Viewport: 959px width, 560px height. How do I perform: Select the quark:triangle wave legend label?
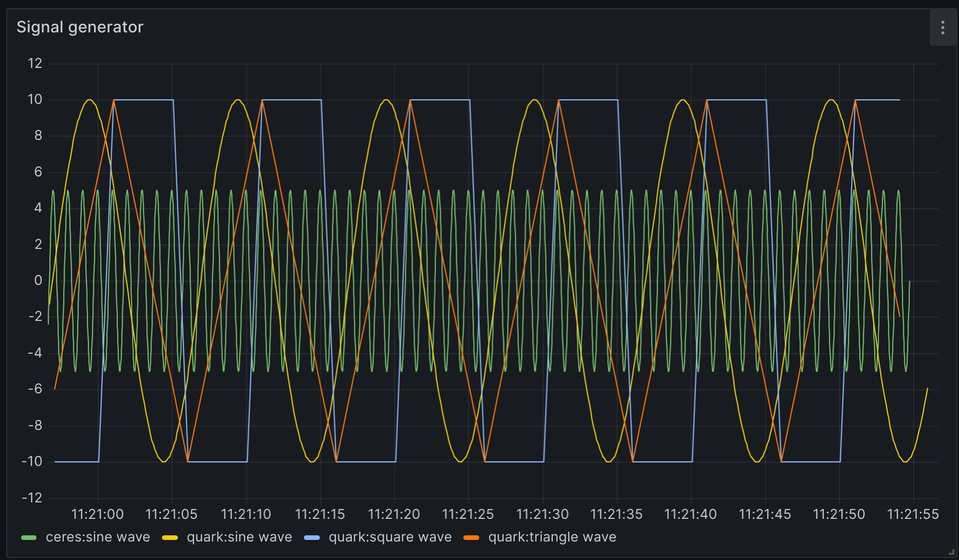coord(552,537)
